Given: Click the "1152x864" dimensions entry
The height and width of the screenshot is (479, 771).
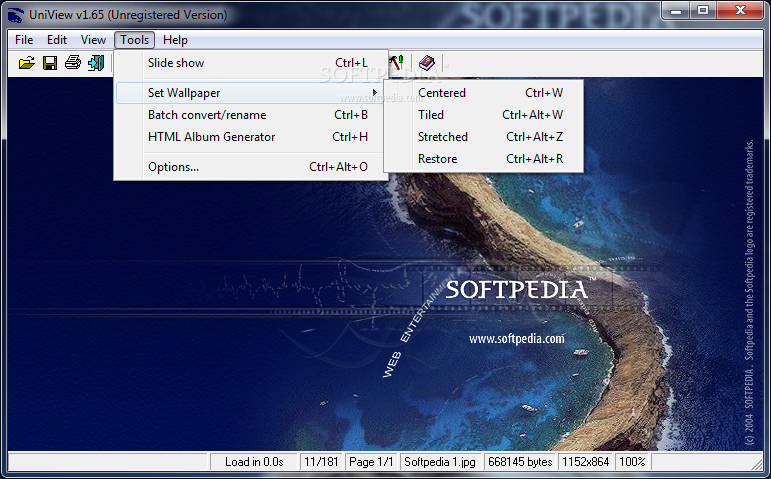Looking at the screenshot, I should tap(586, 462).
